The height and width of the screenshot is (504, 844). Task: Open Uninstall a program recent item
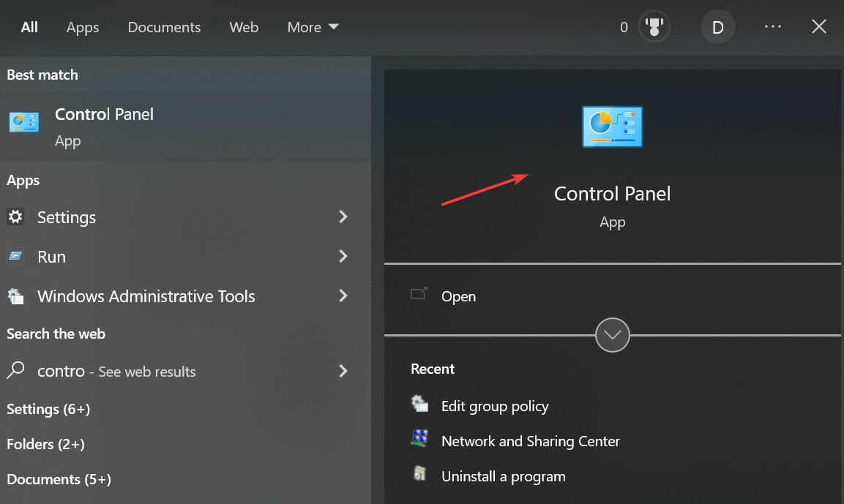504,476
